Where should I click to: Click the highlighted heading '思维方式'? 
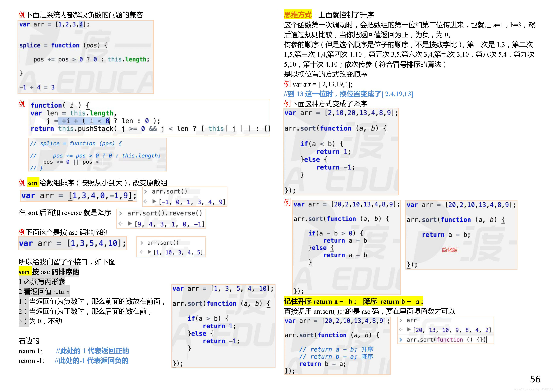pyautogui.click(x=298, y=15)
